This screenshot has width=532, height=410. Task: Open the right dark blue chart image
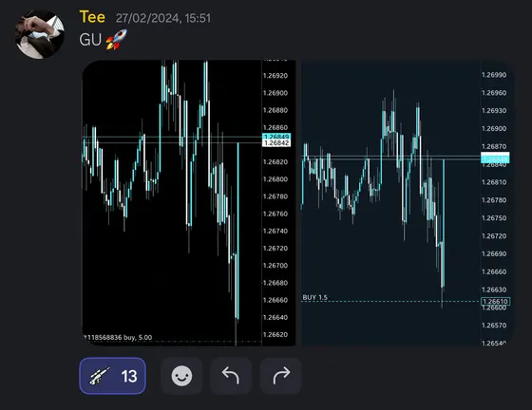coord(407,203)
